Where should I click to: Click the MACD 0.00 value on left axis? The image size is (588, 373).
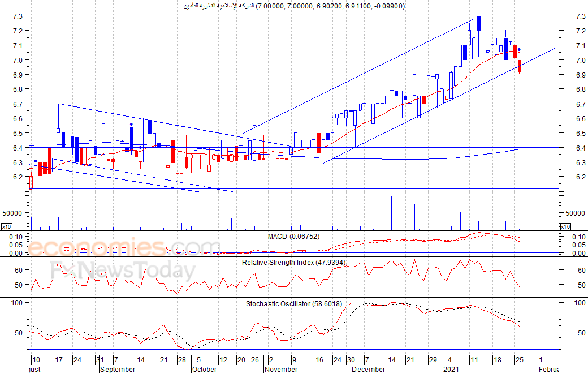tap(16, 254)
